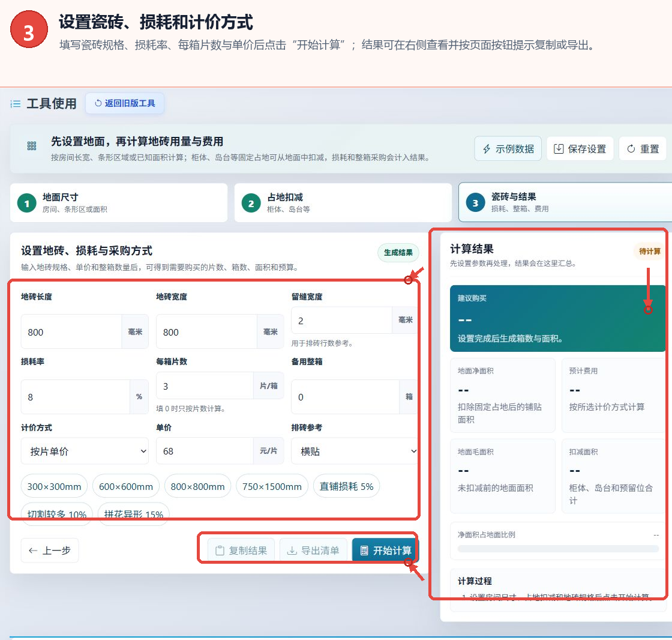Click 开始计算 to start calculation
The height and width of the screenshot is (640, 672).
click(385, 551)
